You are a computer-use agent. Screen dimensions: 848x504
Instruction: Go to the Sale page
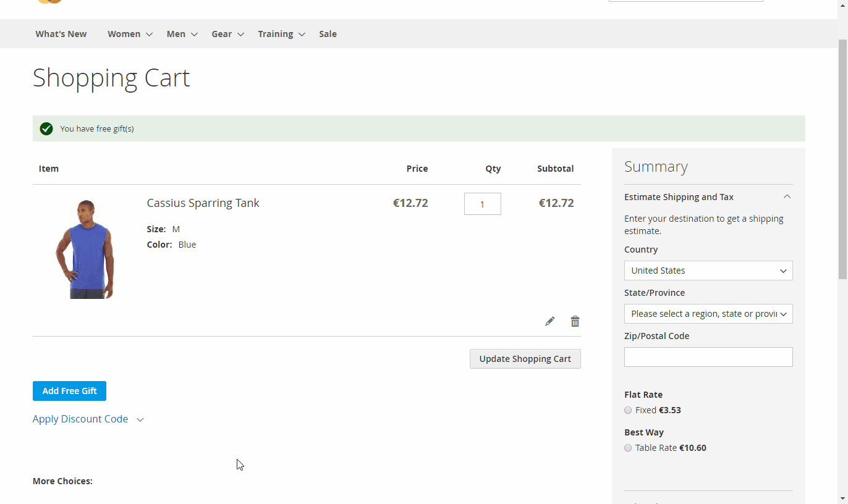click(328, 34)
